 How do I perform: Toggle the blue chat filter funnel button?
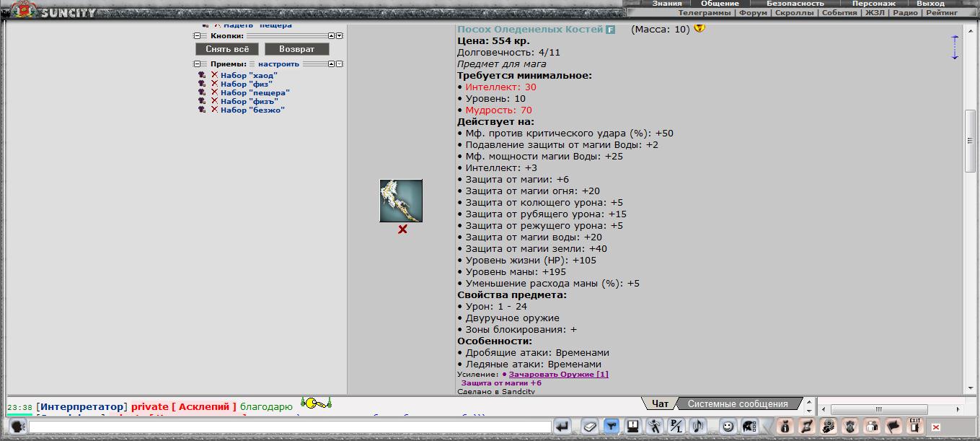tap(611, 427)
